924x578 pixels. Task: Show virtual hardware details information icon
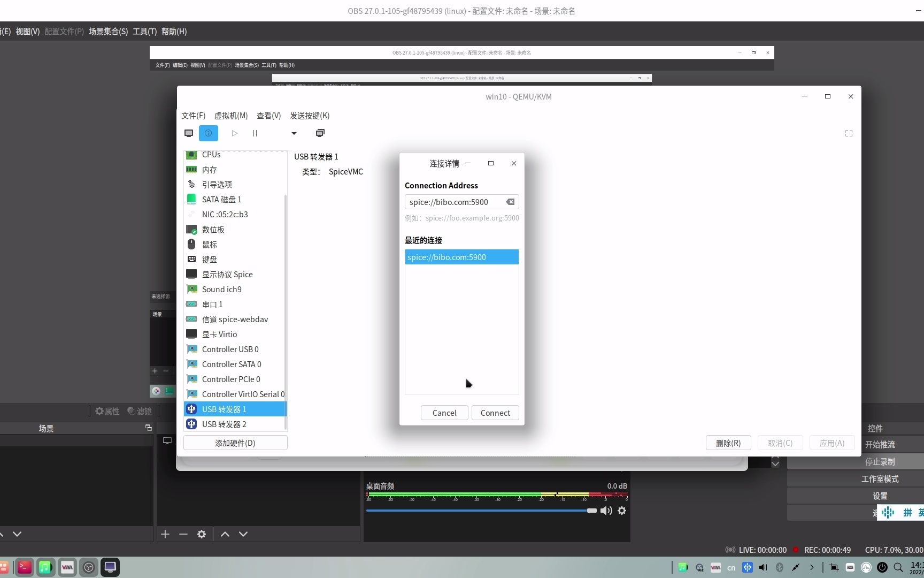coord(208,133)
